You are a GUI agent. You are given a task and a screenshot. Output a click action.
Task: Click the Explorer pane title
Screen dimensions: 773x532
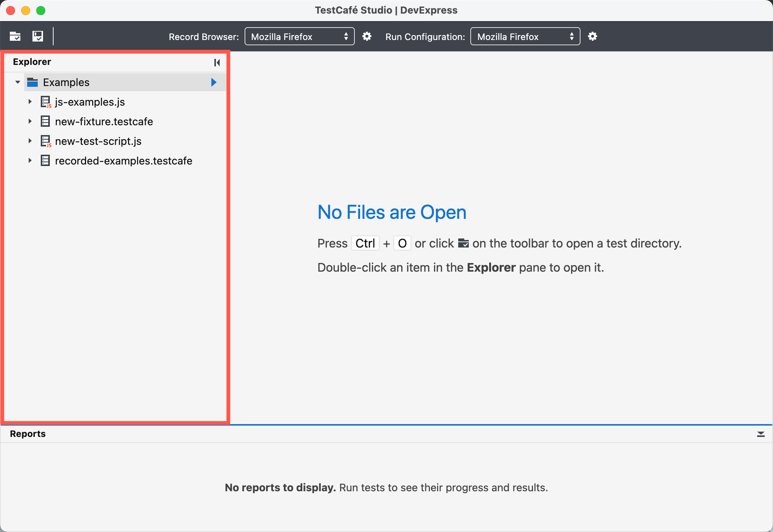click(x=32, y=62)
